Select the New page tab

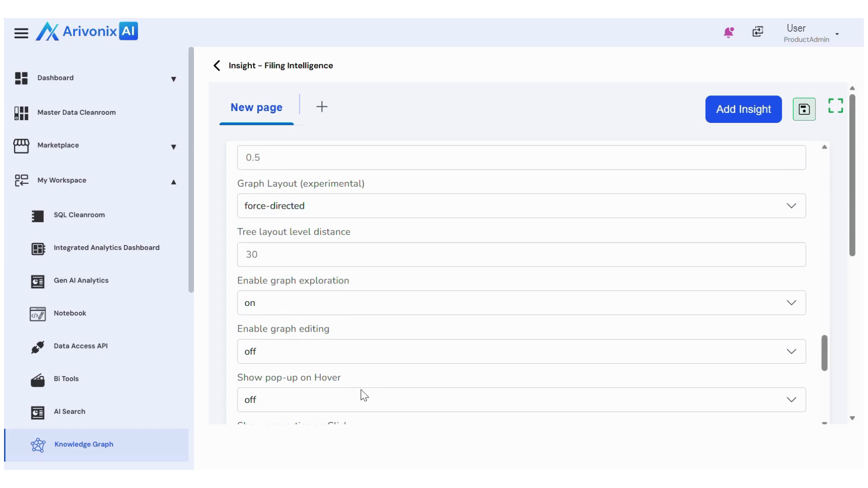256,108
